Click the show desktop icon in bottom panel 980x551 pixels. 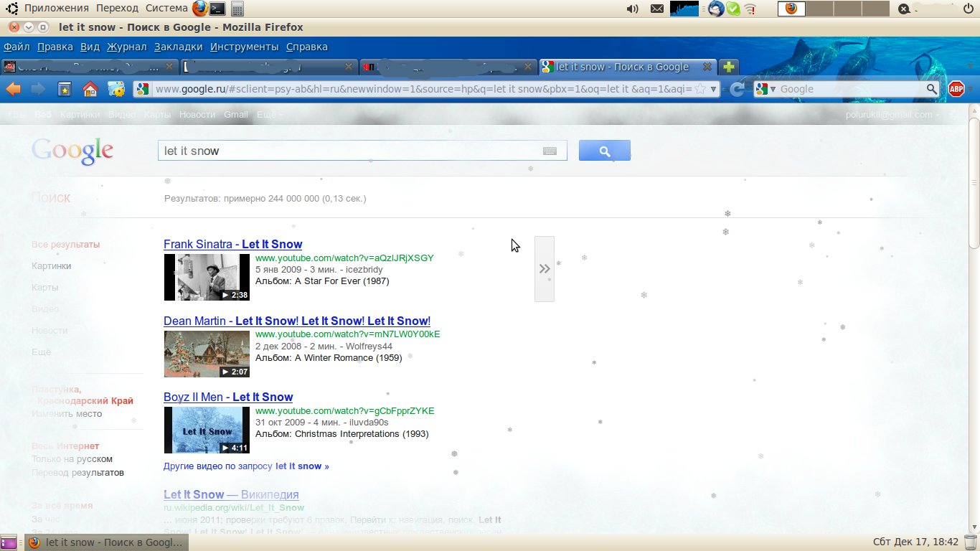tap(9, 542)
